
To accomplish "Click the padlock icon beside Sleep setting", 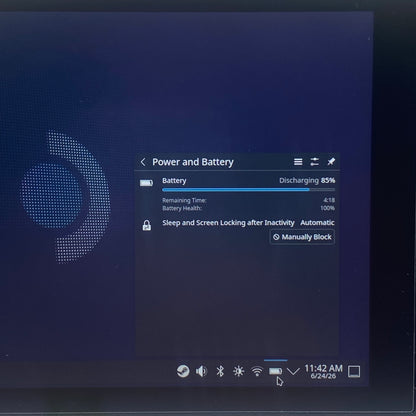I will click(x=147, y=225).
